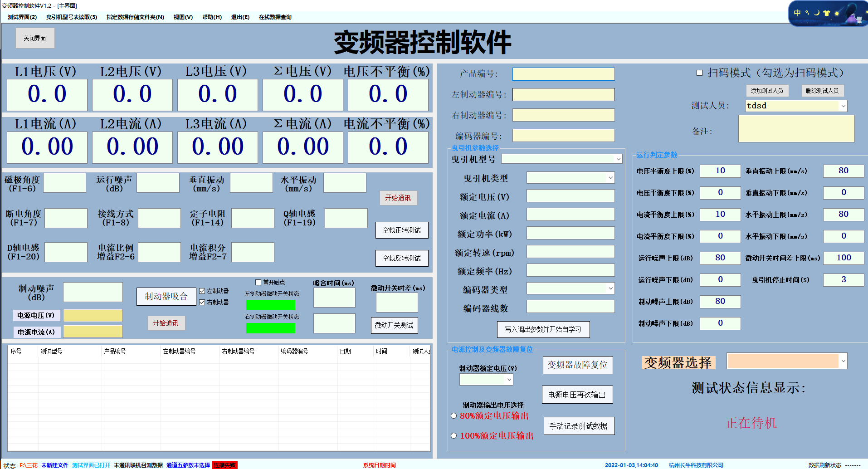Click the 产品编号 input field

tap(563, 74)
